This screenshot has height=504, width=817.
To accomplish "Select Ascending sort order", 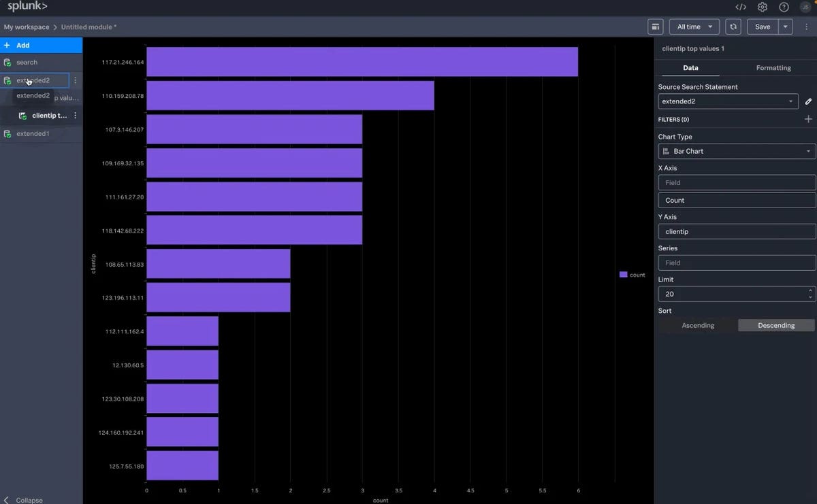I will tap(698, 325).
